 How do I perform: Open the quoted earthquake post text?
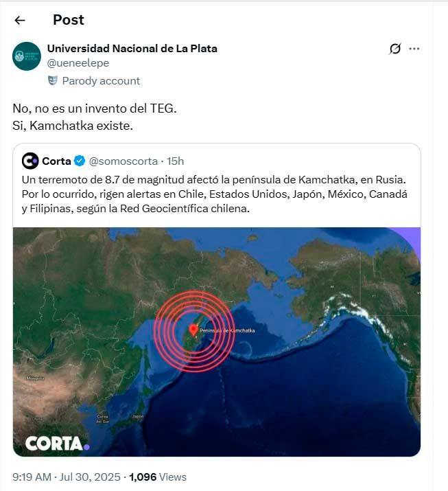pyautogui.click(x=215, y=194)
